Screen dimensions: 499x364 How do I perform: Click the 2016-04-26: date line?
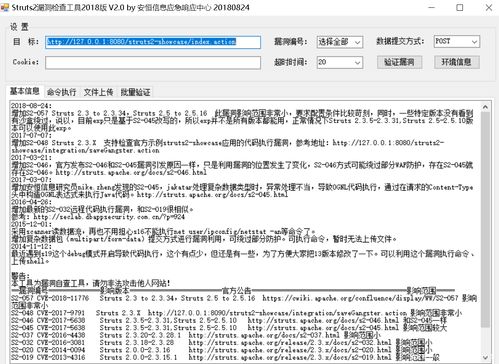31,202
